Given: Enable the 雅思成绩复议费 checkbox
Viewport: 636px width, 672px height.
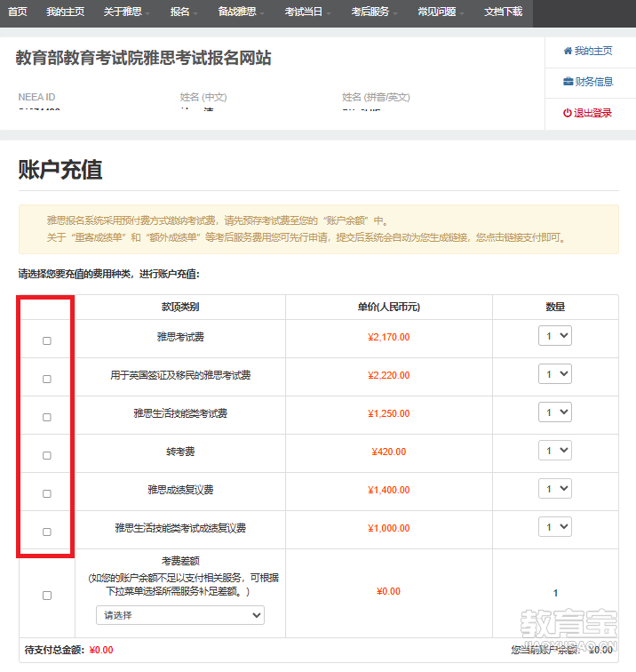Looking at the screenshot, I should coord(47,493).
